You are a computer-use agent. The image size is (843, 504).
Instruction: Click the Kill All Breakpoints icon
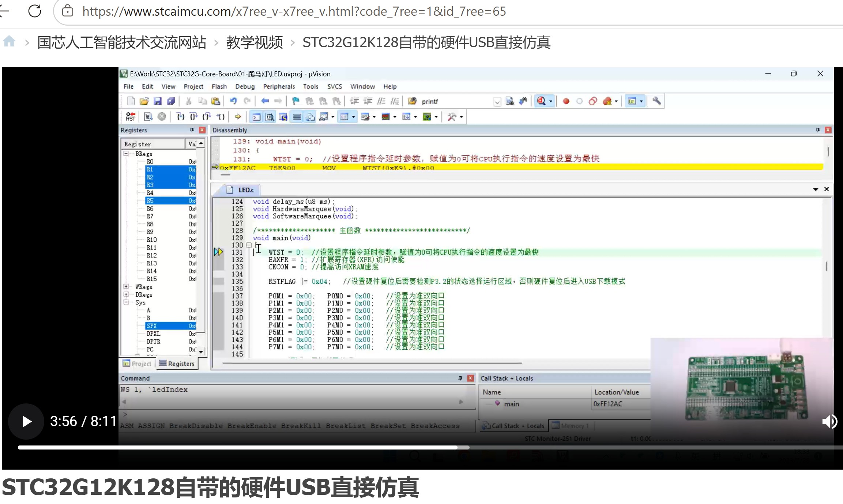(607, 101)
